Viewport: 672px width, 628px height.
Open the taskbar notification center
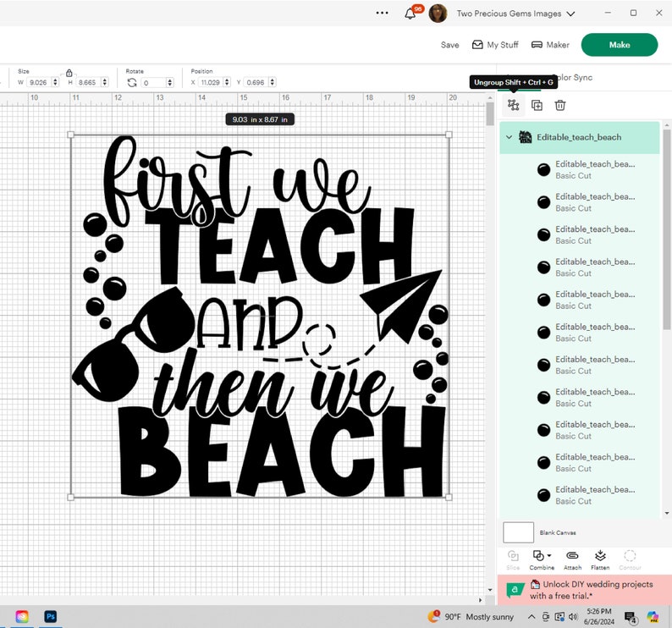pyautogui.click(x=631, y=617)
